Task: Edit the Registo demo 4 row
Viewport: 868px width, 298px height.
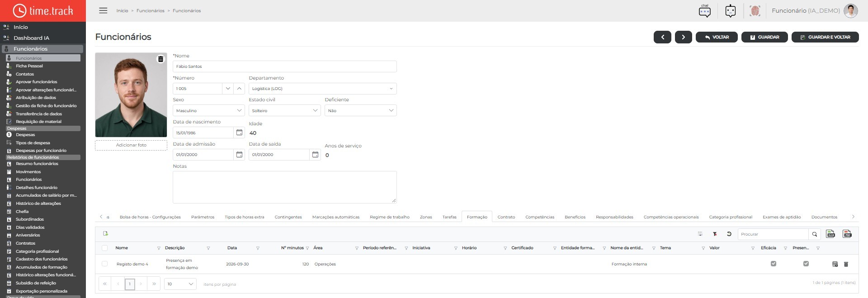Action: coord(835,264)
